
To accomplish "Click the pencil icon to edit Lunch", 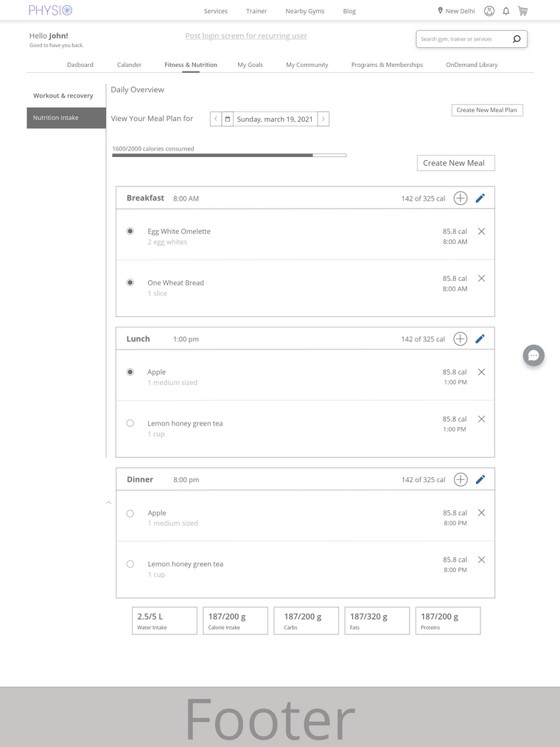I will 480,338.
